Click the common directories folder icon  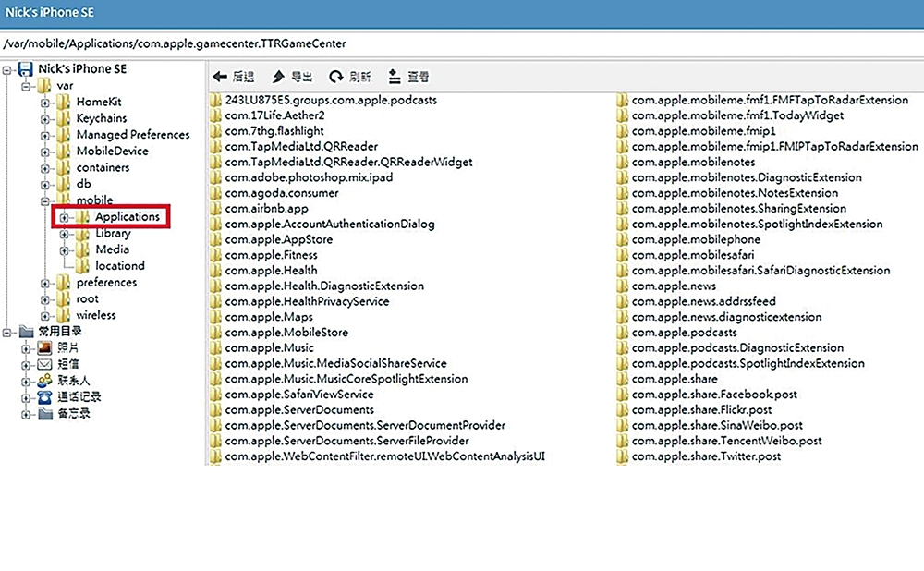coord(26,331)
